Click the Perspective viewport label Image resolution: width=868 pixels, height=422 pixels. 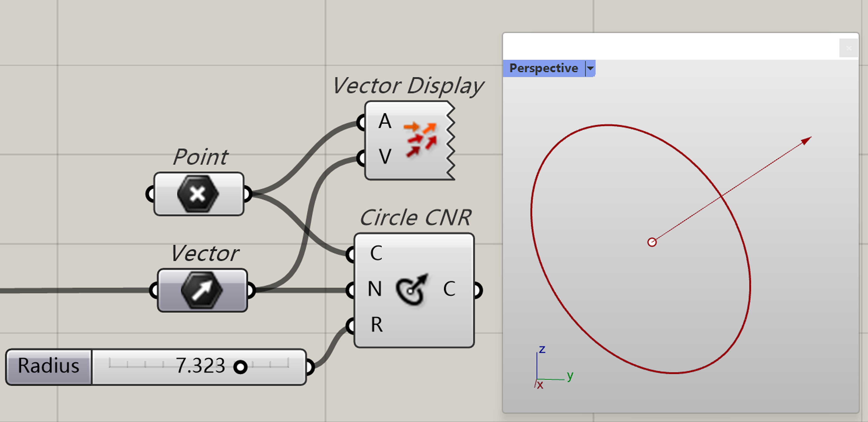coord(543,68)
